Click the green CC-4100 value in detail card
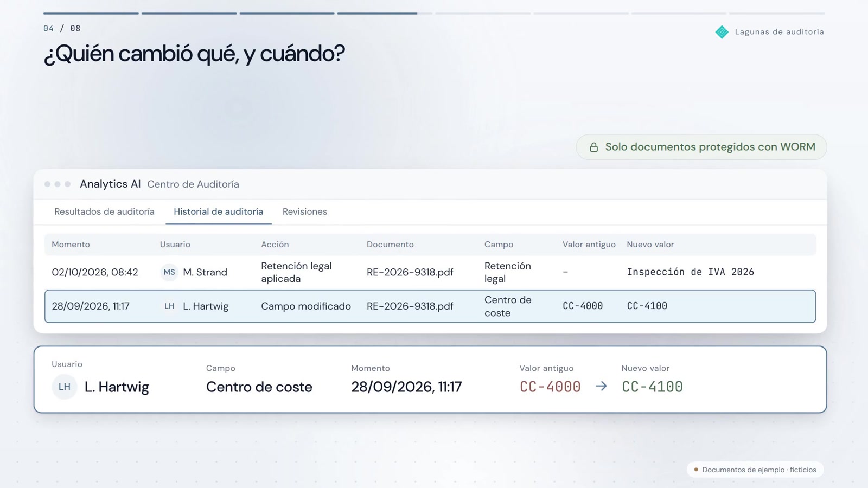868x488 pixels. 652,387
